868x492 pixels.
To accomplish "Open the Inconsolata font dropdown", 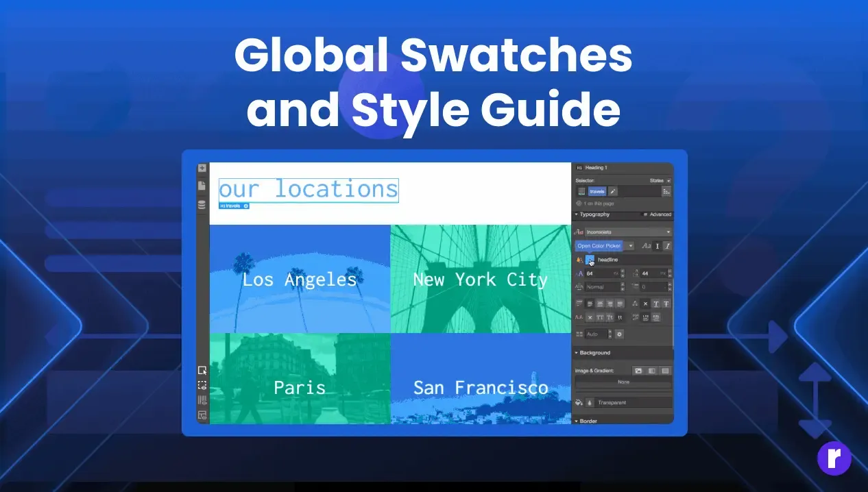I will coord(628,232).
